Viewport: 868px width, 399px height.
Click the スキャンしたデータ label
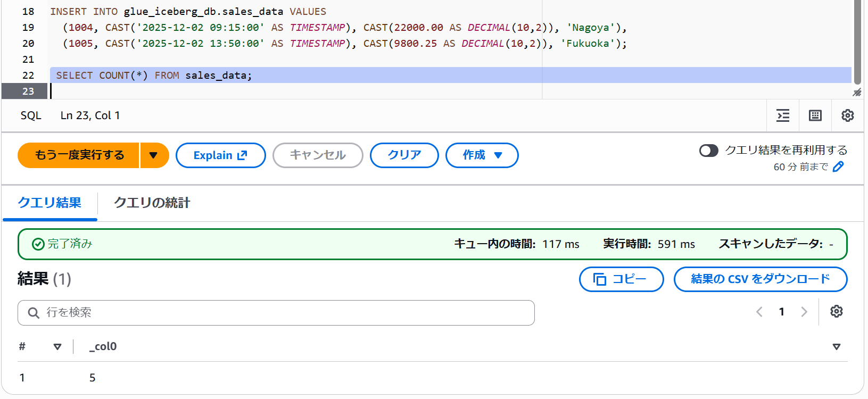[771, 244]
